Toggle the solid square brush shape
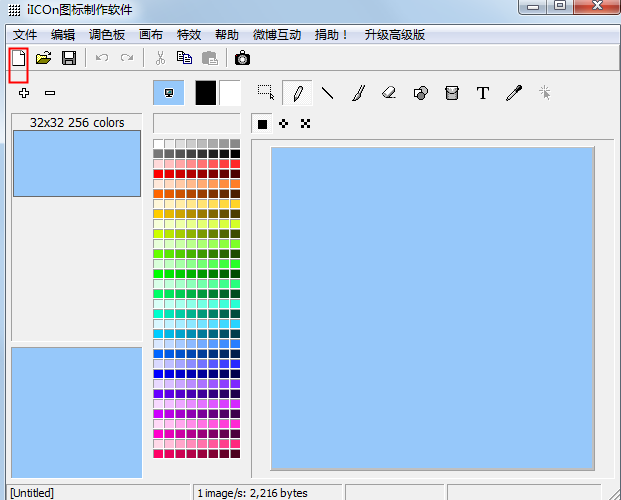The image size is (621, 500). click(262, 124)
